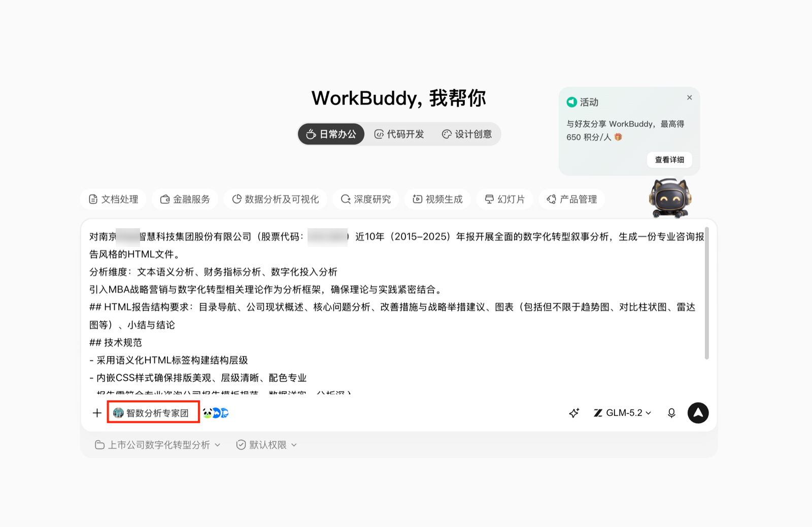This screenshot has width=812, height=527.
Task: Choose the 数据分析及可视化 category chip
Action: point(276,199)
